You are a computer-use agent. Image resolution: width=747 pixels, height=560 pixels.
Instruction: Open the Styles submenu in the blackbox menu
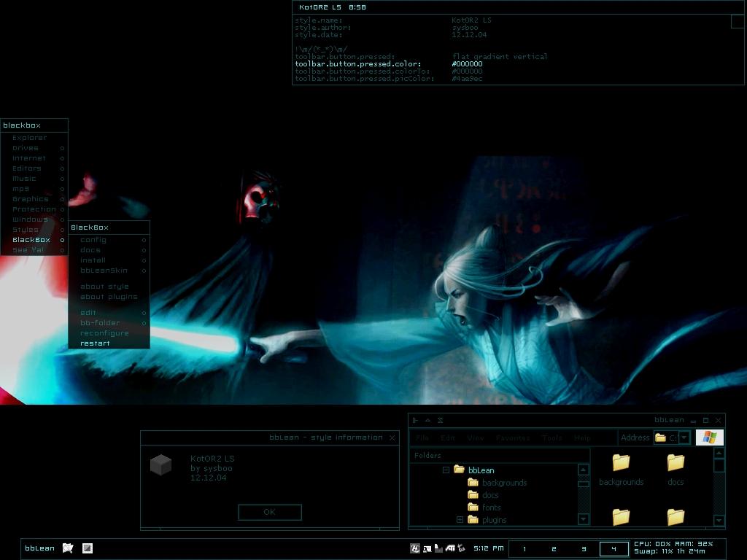tap(34, 230)
